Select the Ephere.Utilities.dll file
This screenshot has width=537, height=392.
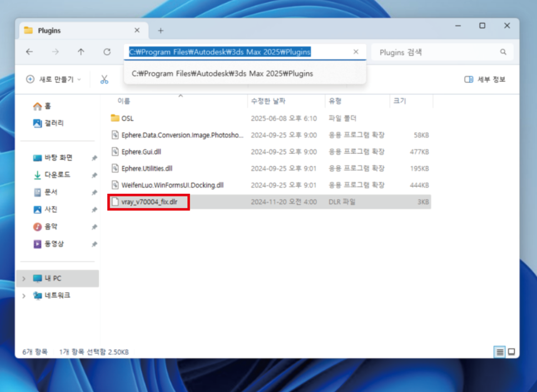coord(270,169)
